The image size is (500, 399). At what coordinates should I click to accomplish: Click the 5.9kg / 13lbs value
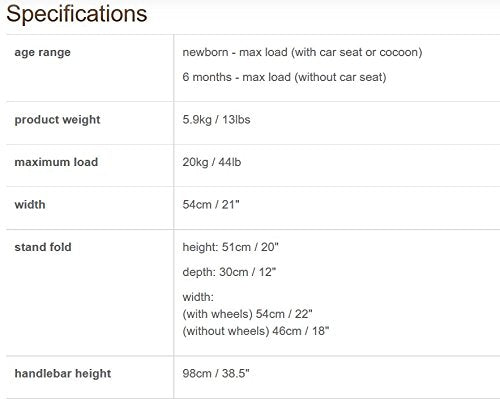[x=216, y=120]
